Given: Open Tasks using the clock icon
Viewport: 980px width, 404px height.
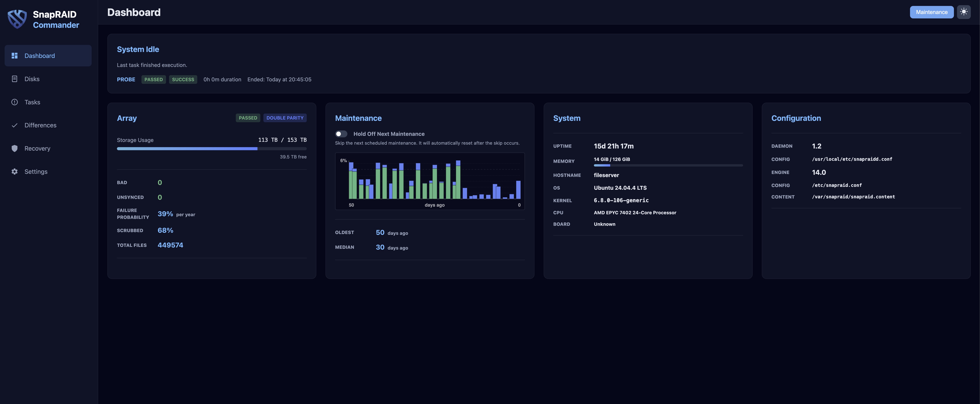Looking at the screenshot, I should click(x=14, y=102).
